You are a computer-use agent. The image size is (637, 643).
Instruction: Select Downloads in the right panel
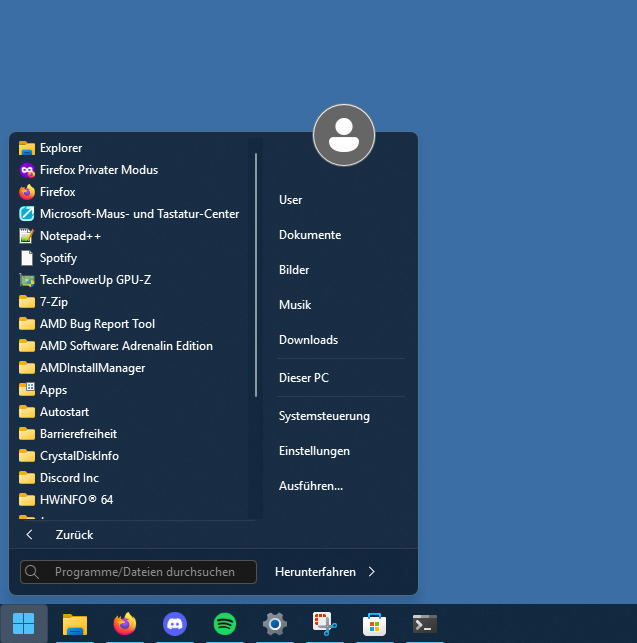pyautogui.click(x=308, y=340)
